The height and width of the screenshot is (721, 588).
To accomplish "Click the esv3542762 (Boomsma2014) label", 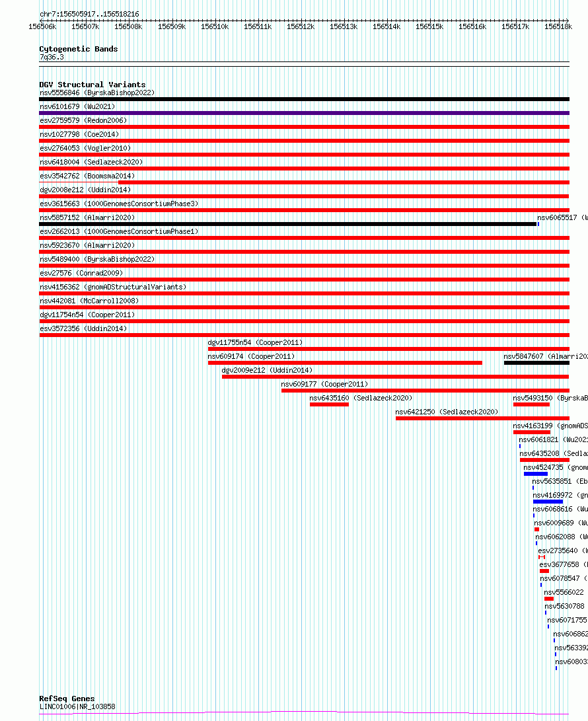I will [87, 176].
